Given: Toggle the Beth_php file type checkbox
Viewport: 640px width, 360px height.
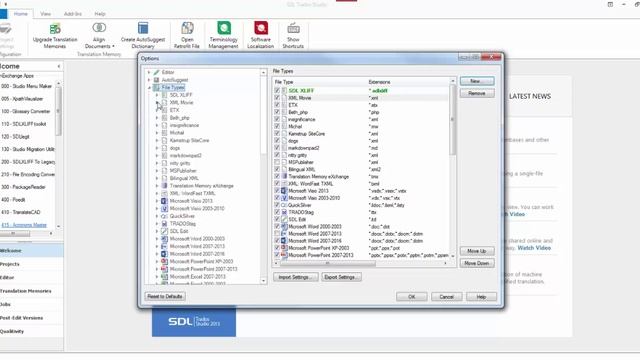Looking at the screenshot, I should coord(277,112).
